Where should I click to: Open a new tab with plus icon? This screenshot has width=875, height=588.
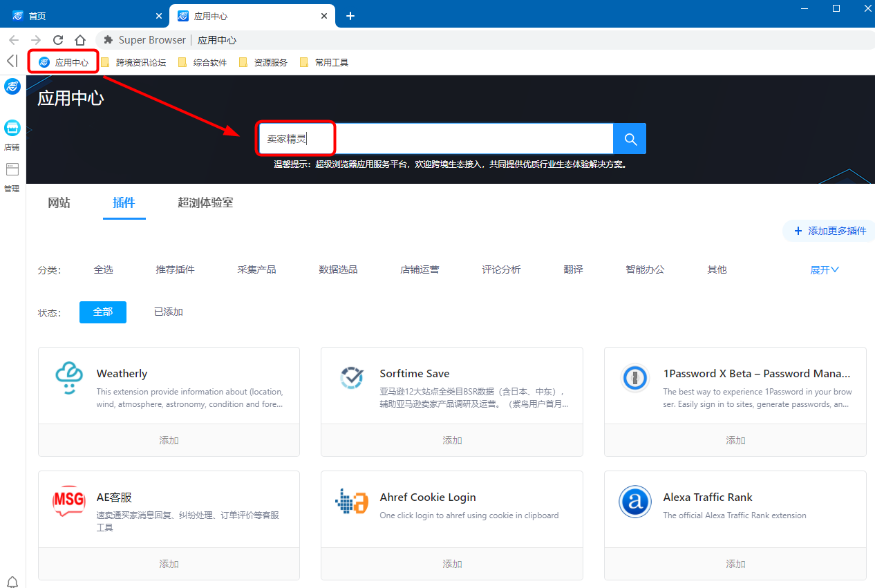coord(350,16)
